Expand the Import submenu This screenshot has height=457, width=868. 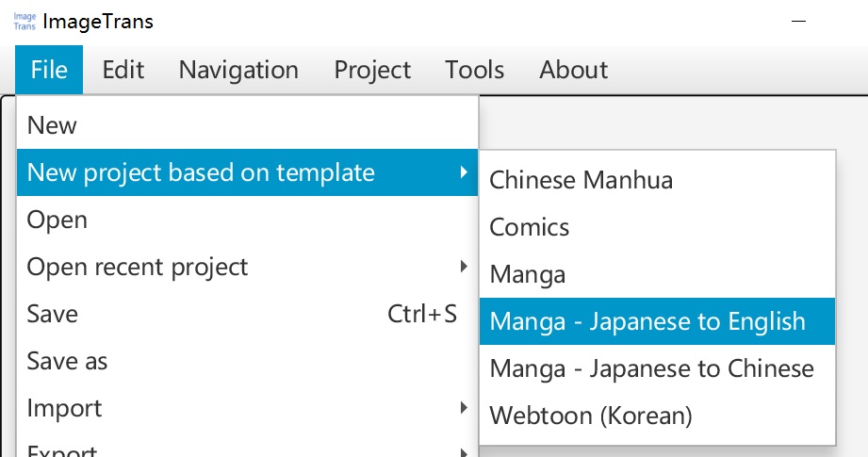(x=248, y=408)
